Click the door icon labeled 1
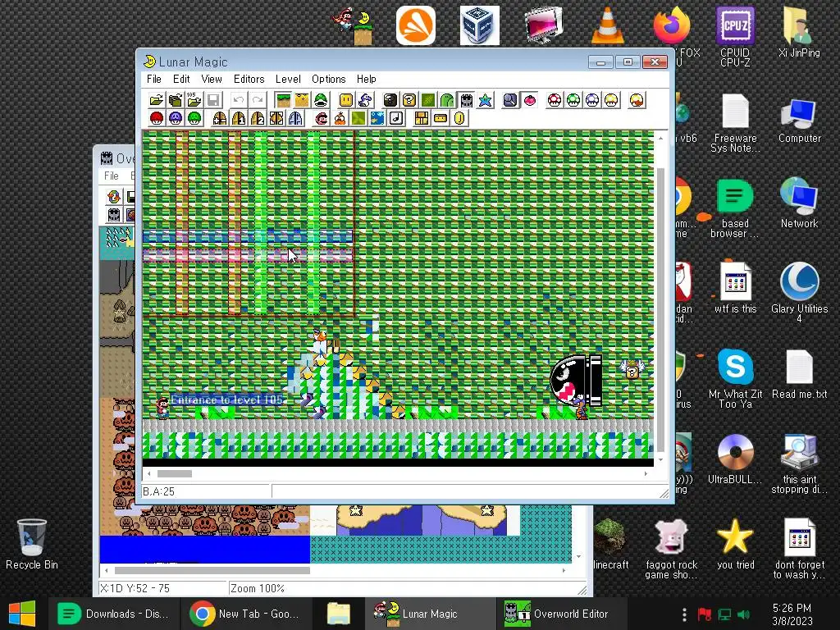 239,118
